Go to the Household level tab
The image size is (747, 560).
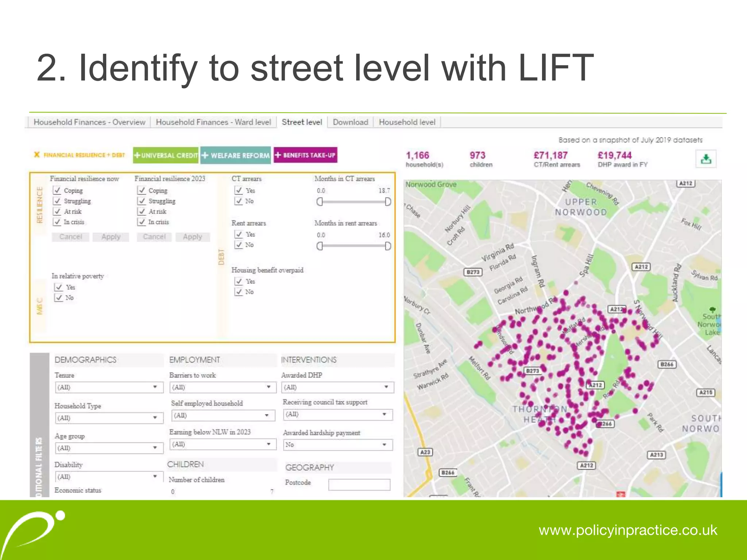pyautogui.click(x=407, y=122)
